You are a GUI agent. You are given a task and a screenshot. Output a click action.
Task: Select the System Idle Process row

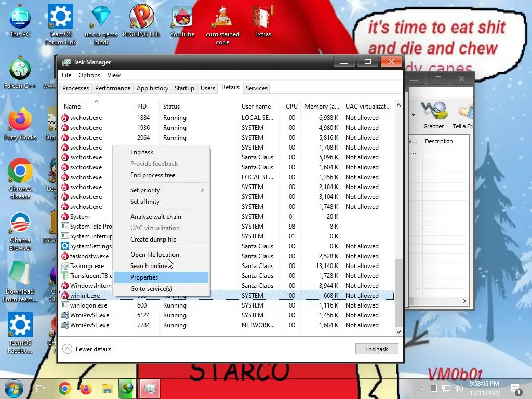click(x=227, y=227)
